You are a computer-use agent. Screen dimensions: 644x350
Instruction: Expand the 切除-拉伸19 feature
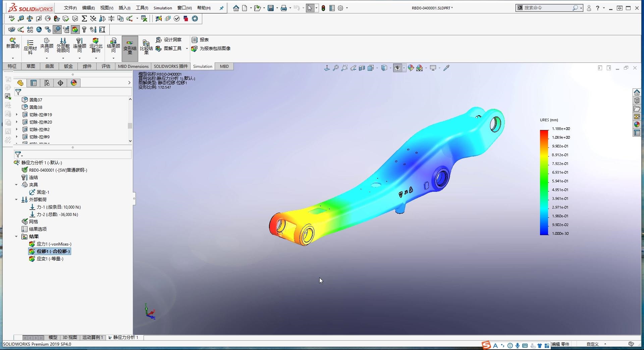(17, 115)
